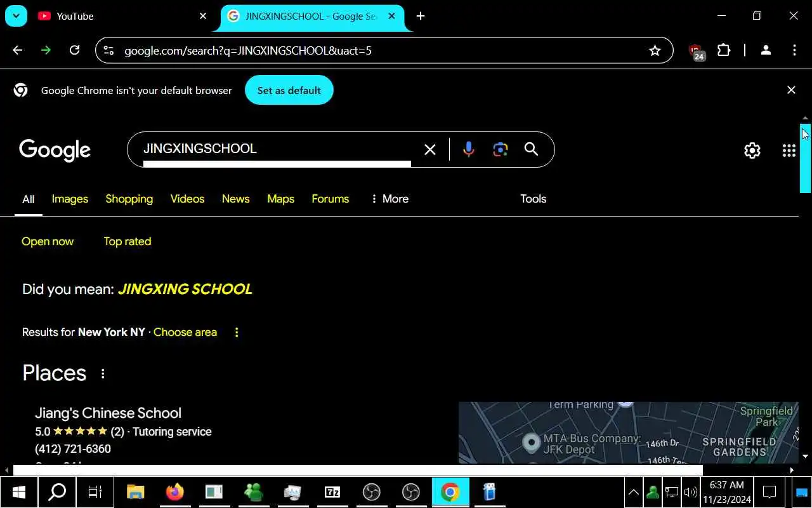Open the ad blocker extension showing 24

(x=697, y=51)
